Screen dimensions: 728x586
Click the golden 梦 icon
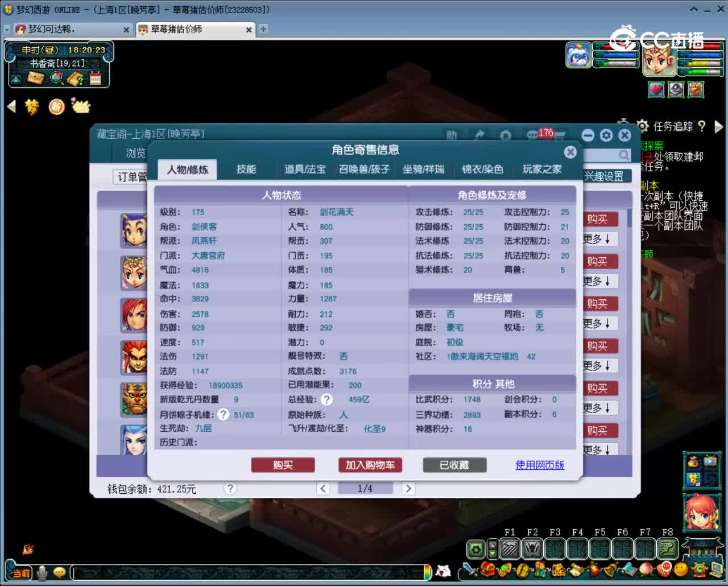pyautogui.click(x=32, y=106)
